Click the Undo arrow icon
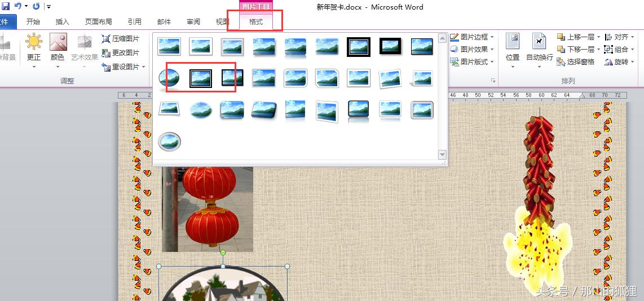 (x=17, y=6)
